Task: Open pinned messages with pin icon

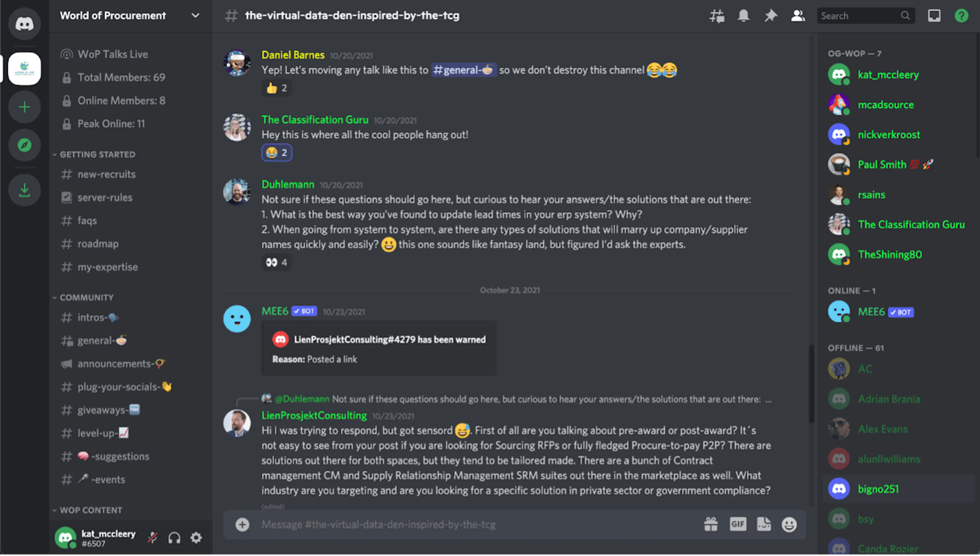Action: pyautogui.click(x=771, y=16)
